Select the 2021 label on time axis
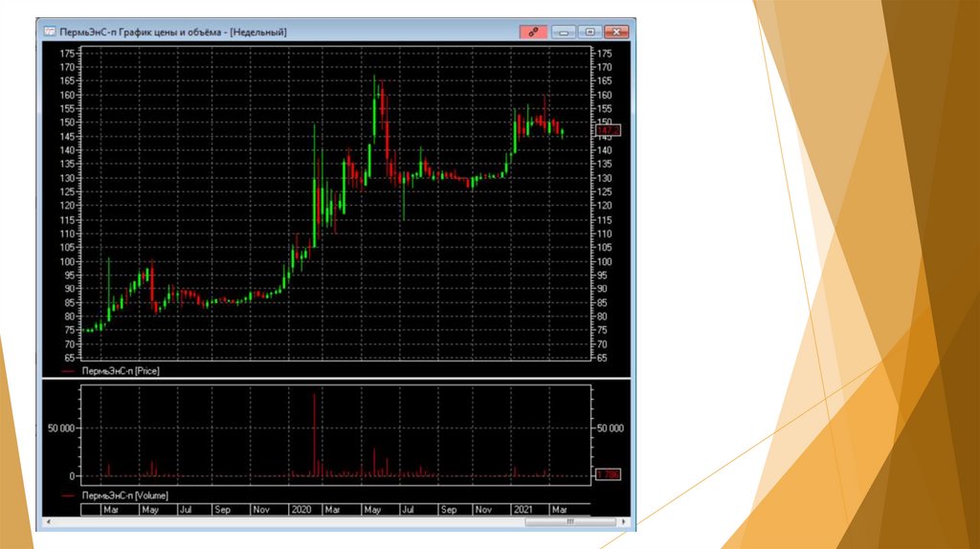 [x=523, y=510]
